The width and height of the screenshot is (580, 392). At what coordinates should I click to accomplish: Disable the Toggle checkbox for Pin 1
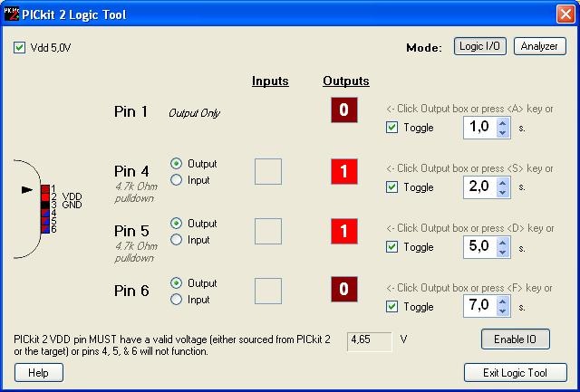pos(391,128)
